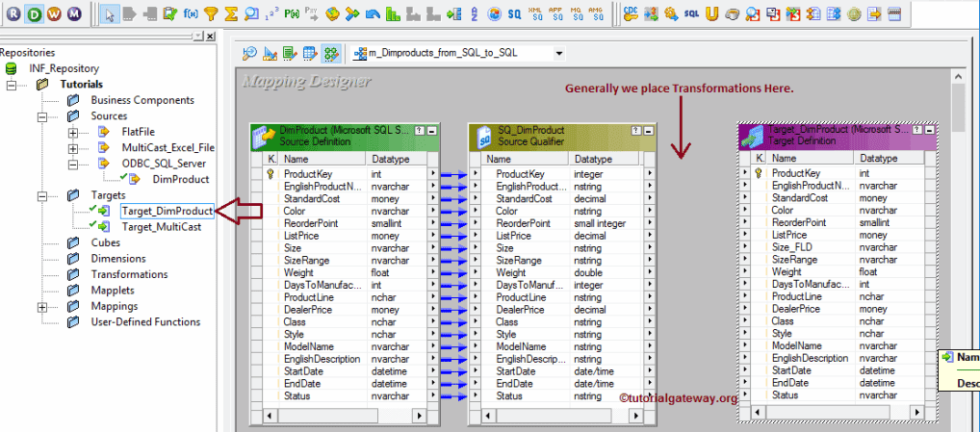Choose the Expression f(x) transformation icon
This screenshot has height=432, width=980.
tap(191, 13)
